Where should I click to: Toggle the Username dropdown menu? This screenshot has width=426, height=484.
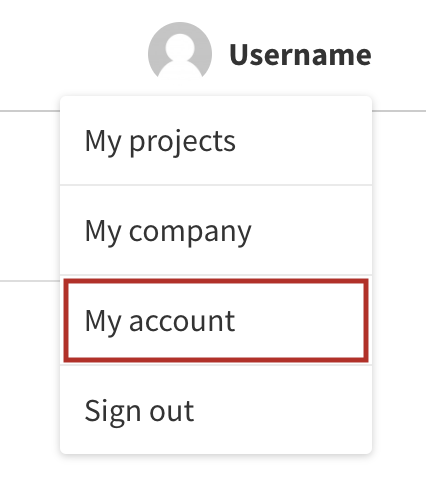pyautogui.click(x=300, y=55)
